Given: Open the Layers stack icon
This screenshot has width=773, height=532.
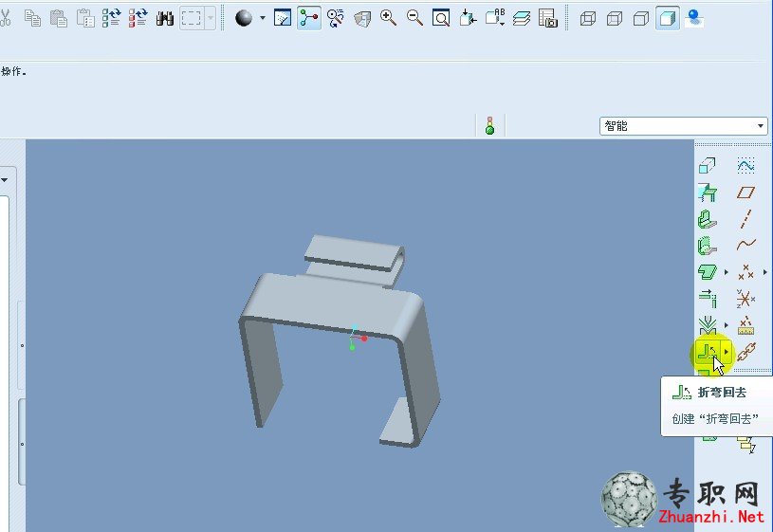Looking at the screenshot, I should [521, 19].
